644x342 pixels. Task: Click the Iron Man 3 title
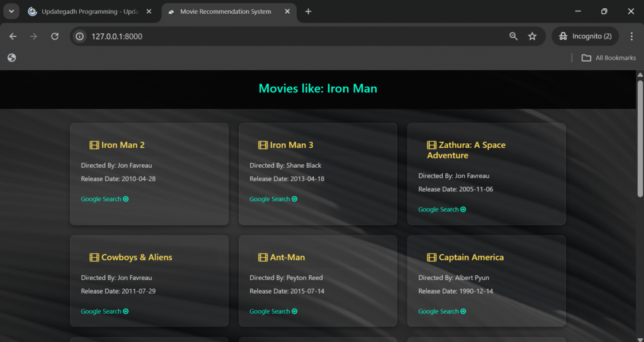coord(292,145)
